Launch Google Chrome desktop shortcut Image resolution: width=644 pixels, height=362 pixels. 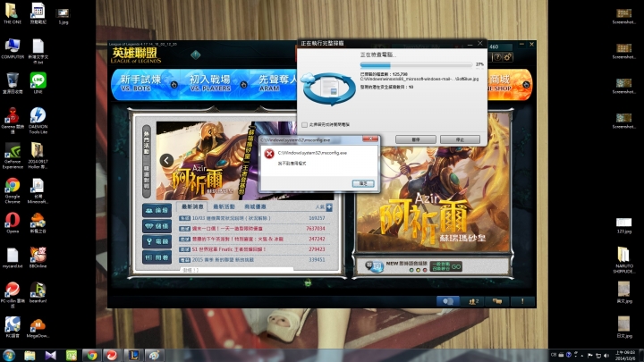[13, 191]
